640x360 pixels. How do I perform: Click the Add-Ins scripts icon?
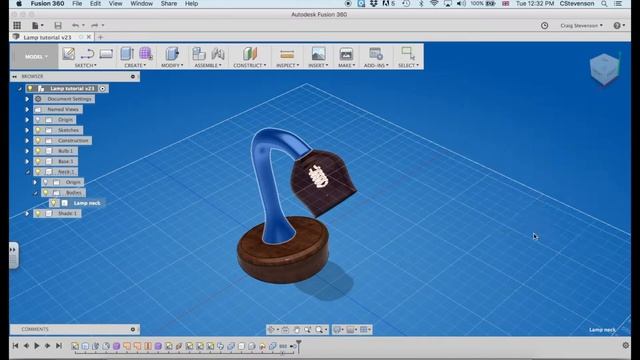[376, 53]
